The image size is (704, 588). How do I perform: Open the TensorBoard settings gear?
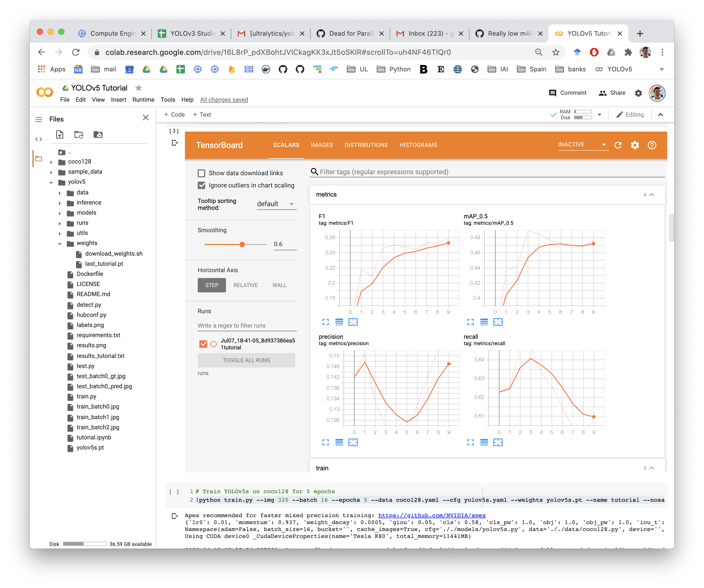(x=635, y=145)
